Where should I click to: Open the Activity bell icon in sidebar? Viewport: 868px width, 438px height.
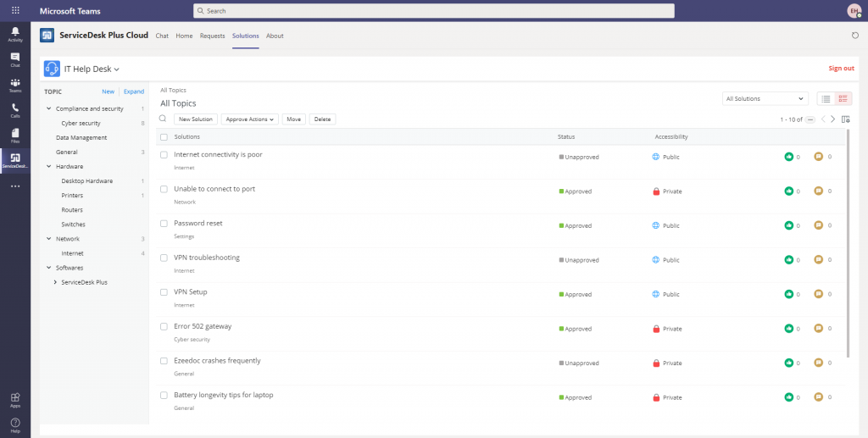[x=15, y=33]
